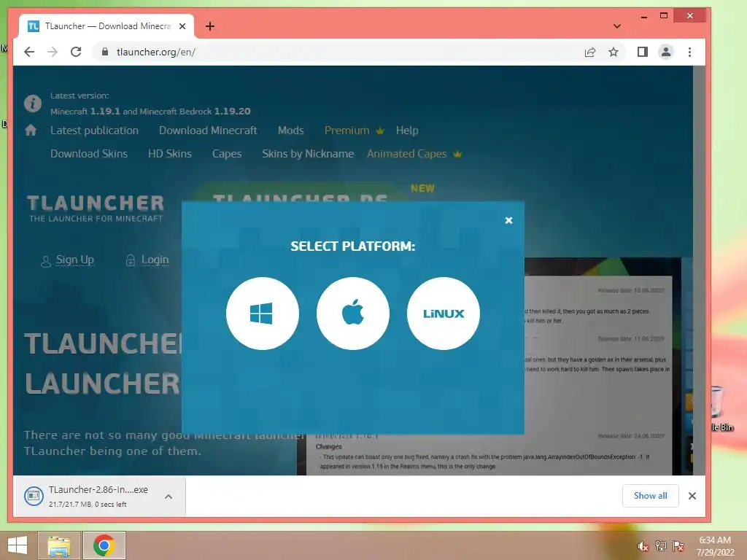Click the site home icon
The height and width of the screenshot is (560, 747).
31,130
